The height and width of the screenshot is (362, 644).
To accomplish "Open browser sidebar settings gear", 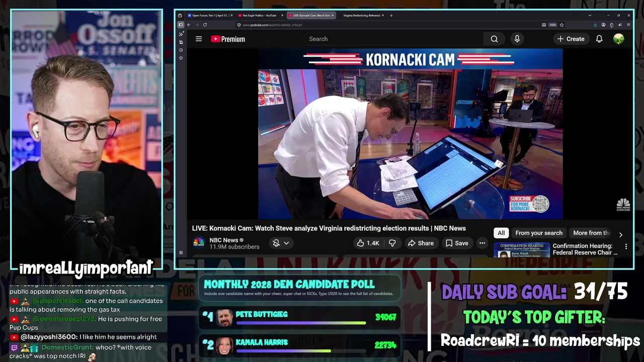I will point(181,252).
